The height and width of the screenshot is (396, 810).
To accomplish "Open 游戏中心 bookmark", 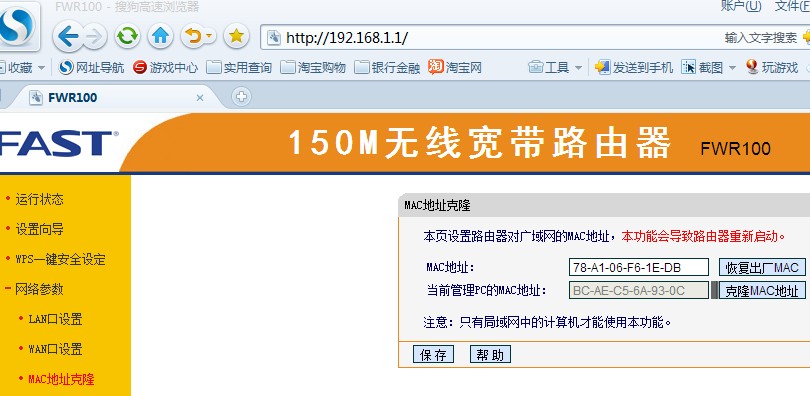I will (165, 68).
